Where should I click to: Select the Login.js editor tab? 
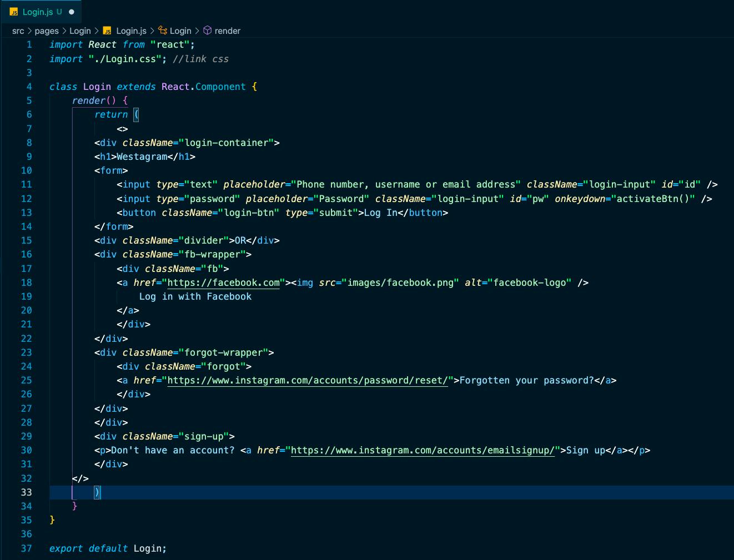(41, 12)
